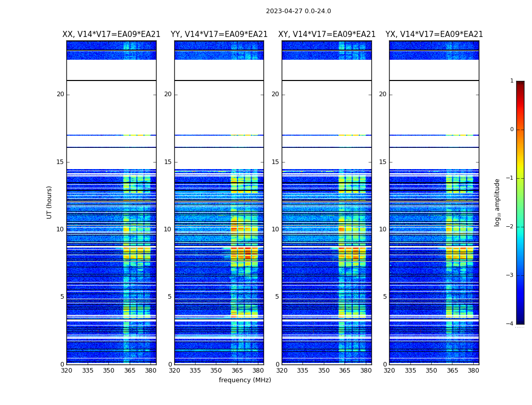Screen dimensions: 532x405
Task: Click the 20 tick on the XX y-axis
Action: pos(60,94)
